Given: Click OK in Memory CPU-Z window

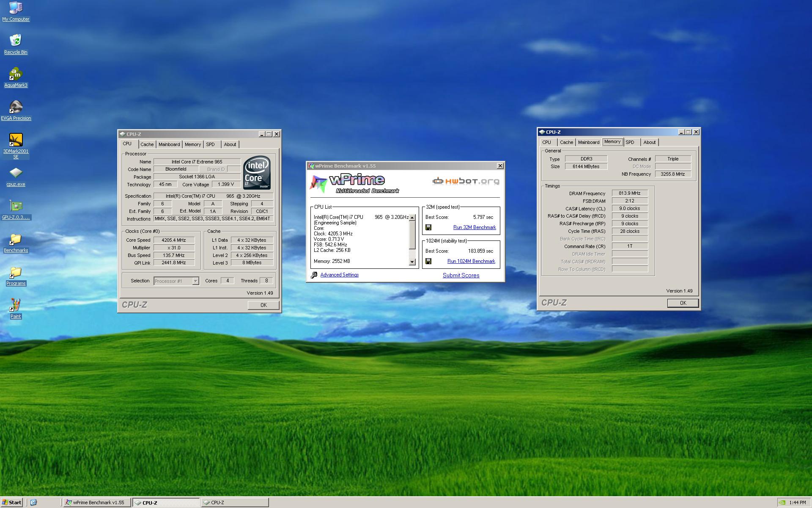Looking at the screenshot, I should click(x=683, y=303).
